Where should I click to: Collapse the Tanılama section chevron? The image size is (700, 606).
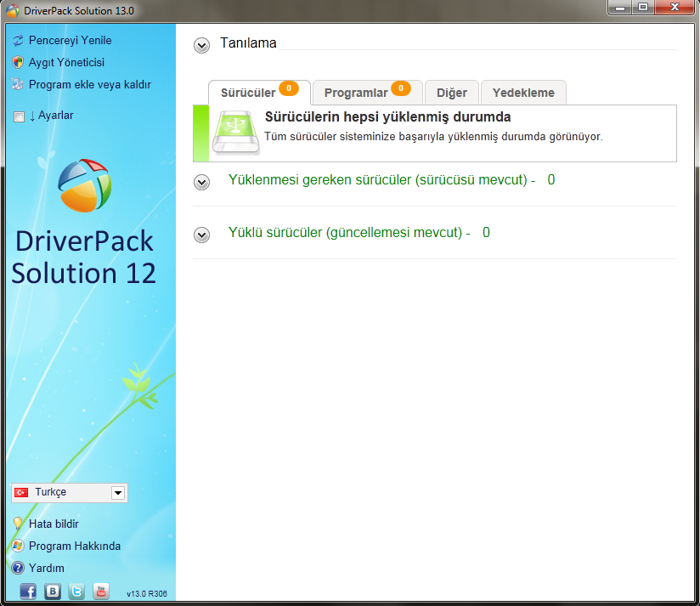click(202, 45)
